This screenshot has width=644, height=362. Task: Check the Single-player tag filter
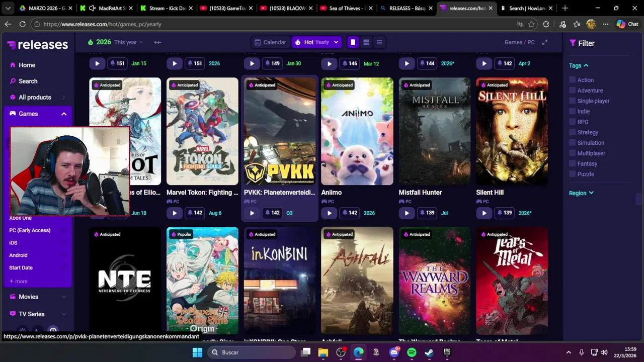pos(572,101)
